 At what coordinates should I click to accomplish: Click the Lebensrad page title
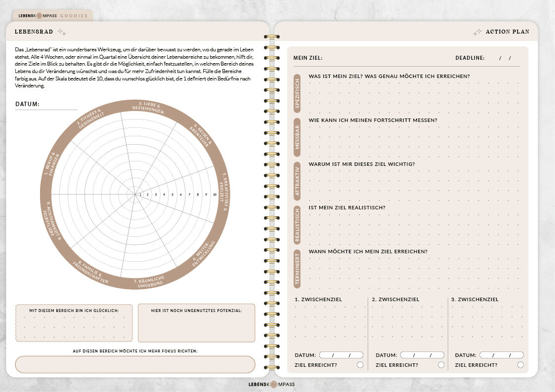click(34, 32)
